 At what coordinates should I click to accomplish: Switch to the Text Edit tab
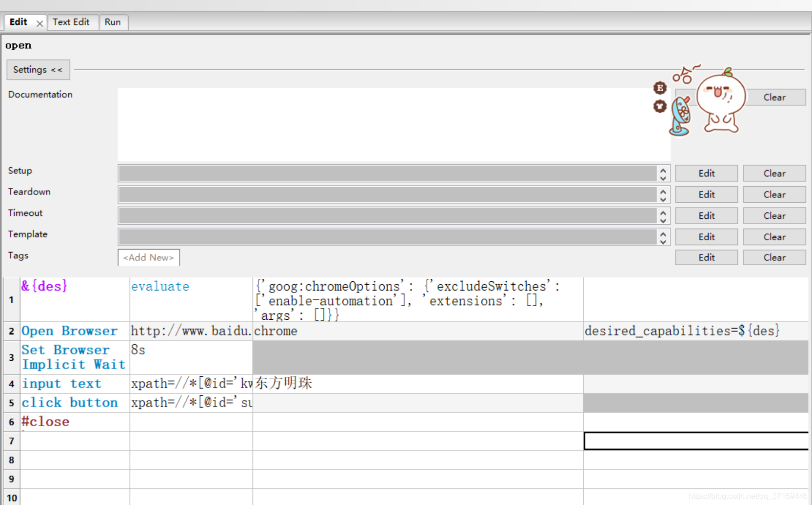click(x=72, y=22)
